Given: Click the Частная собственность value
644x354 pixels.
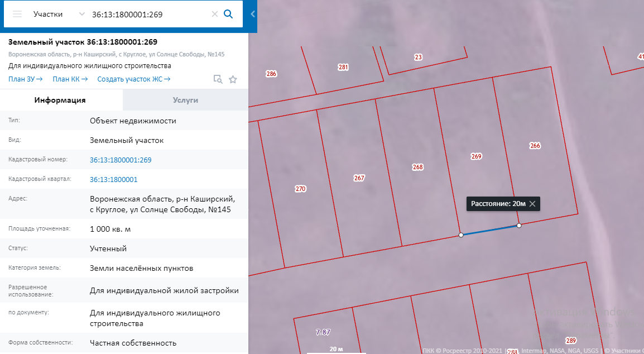Looking at the screenshot, I should point(133,343).
